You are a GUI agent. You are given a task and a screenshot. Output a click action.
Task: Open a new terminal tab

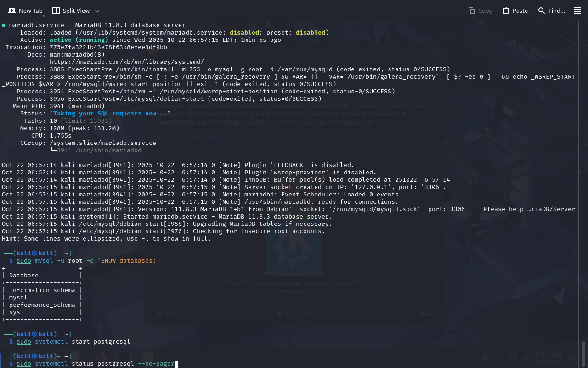pyautogui.click(x=25, y=11)
